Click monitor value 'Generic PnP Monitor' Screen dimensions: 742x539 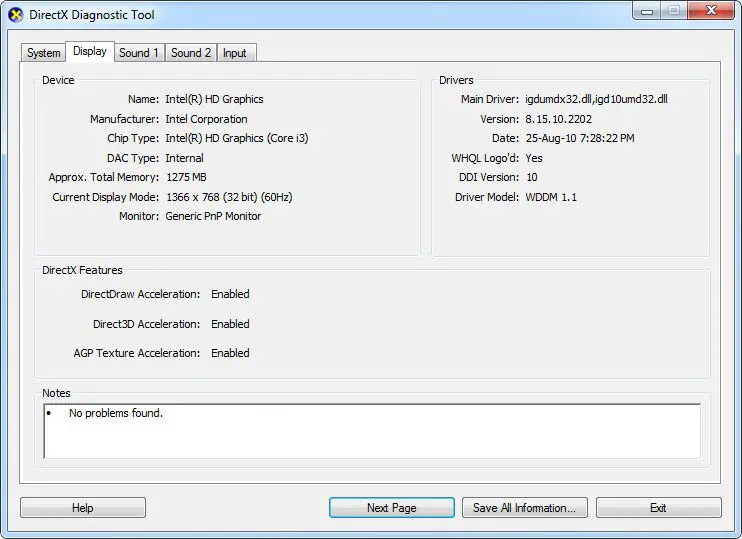click(x=213, y=216)
